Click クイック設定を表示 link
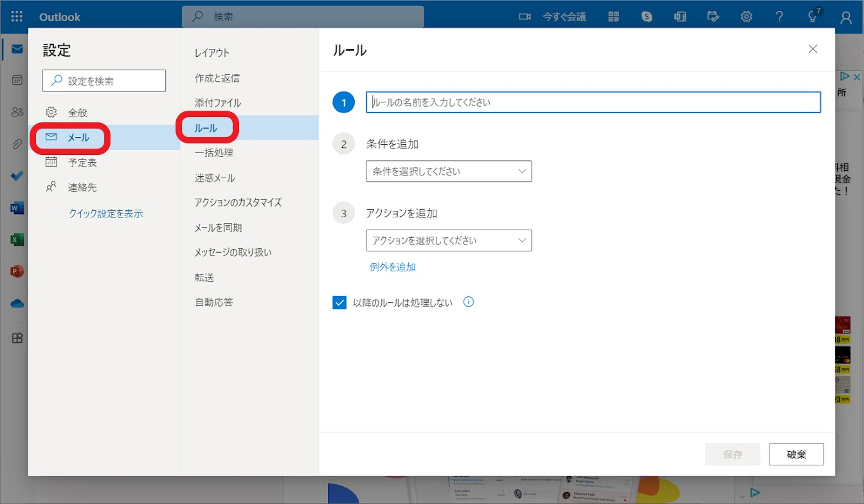The image size is (864, 504). coord(106,213)
